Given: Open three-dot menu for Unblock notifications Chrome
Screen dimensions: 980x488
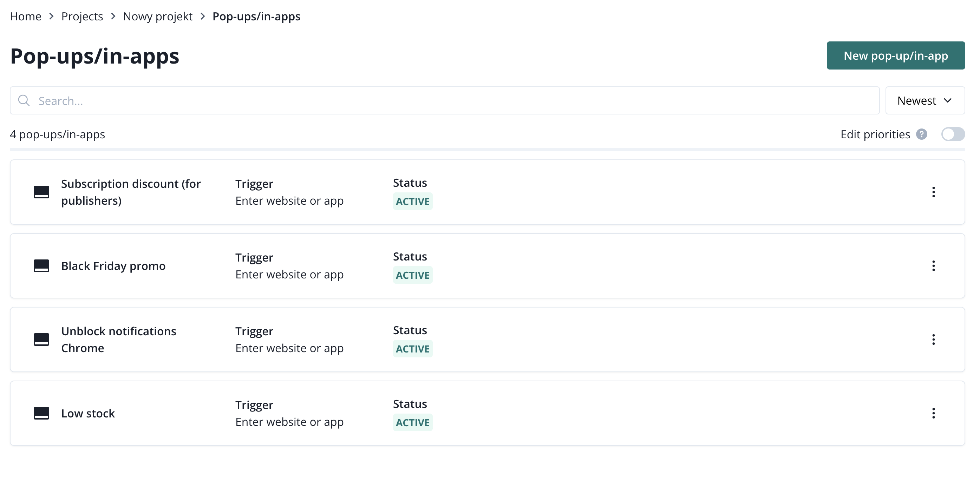Looking at the screenshot, I should click(x=933, y=339).
